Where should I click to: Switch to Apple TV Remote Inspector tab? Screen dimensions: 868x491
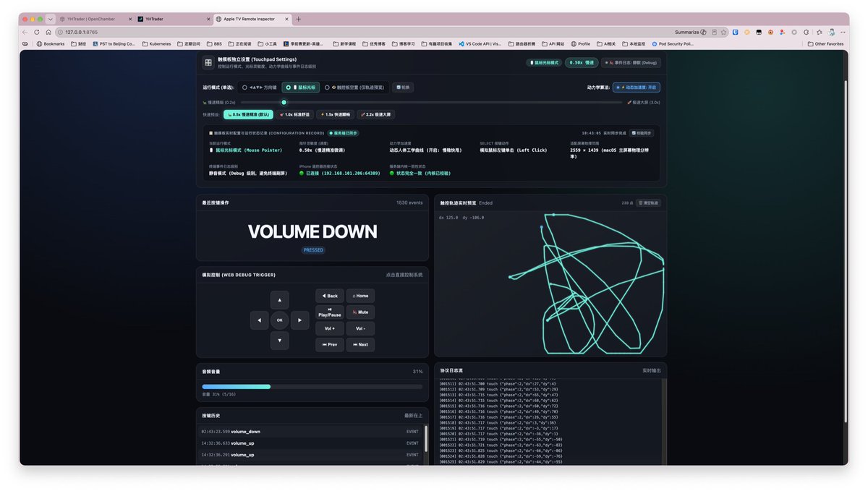[252, 19]
